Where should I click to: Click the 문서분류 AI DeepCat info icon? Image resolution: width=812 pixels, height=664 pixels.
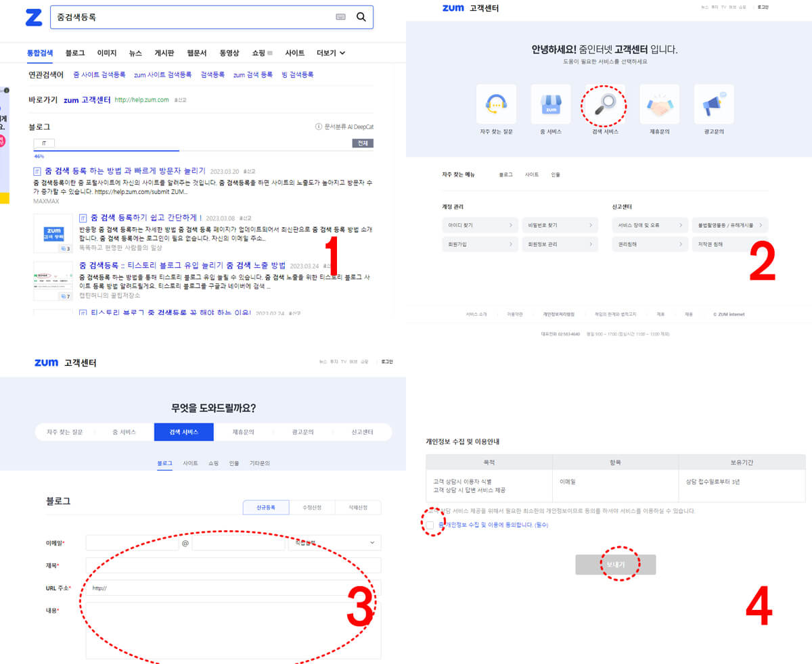pyautogui.click(x=318, y=126)
